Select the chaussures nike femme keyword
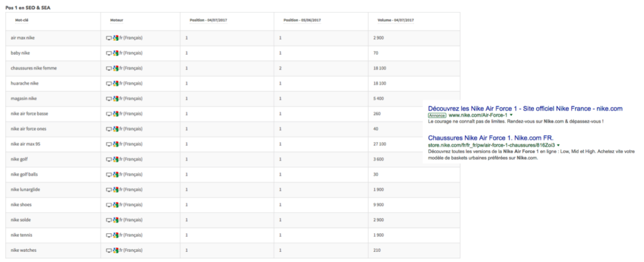Image resolution: width=644 pixels, height=262 pixels. point(34,68)
